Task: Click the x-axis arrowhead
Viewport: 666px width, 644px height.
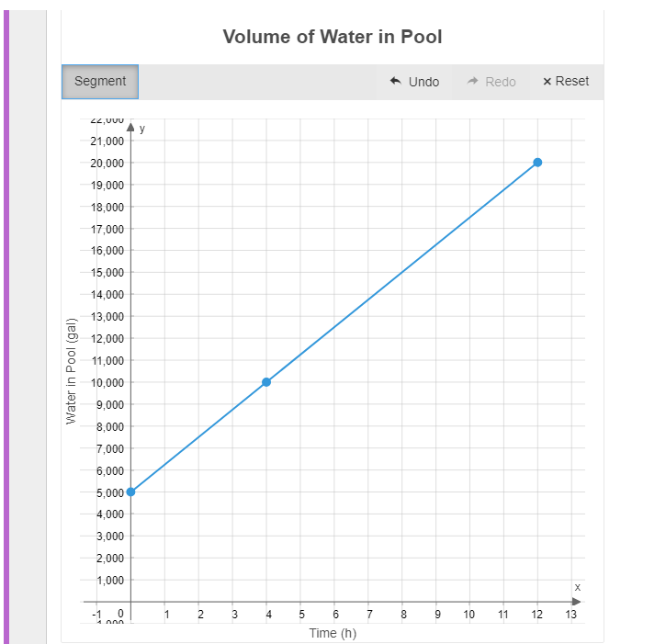Action: pyautogui.click(x=576, y=602)
